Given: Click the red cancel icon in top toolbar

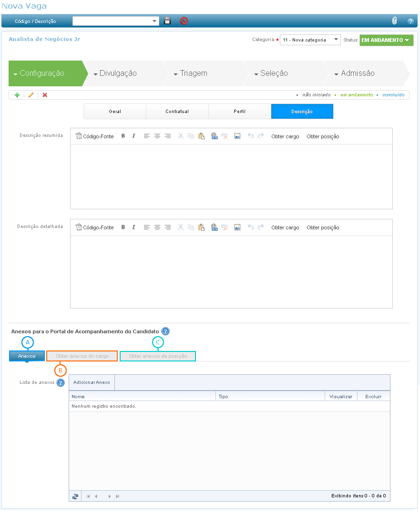Looking at the screenshot, I should pos(184,21).
